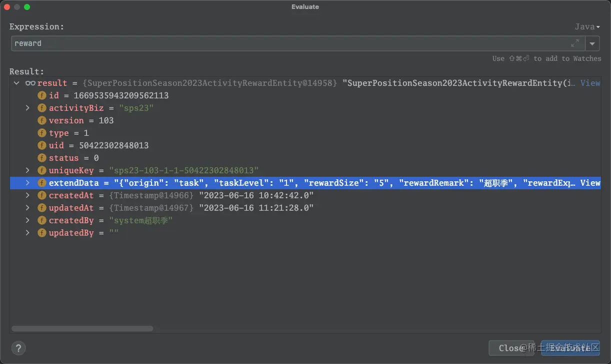Screen dimensions: 611x364
Task: Select the createdBy "system超职季" value
Action: [140, 220]
